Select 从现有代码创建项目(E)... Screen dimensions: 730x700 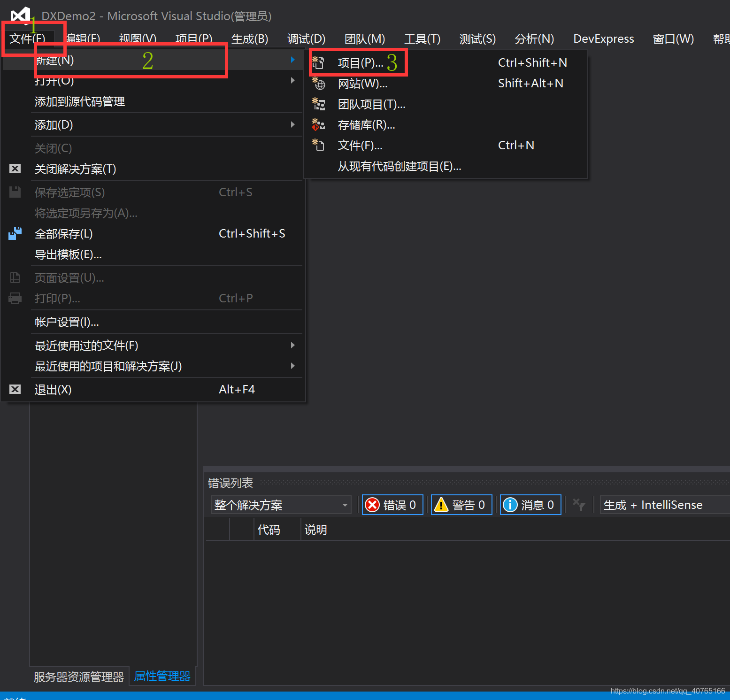pyautogui.click(x=446, y=166)
